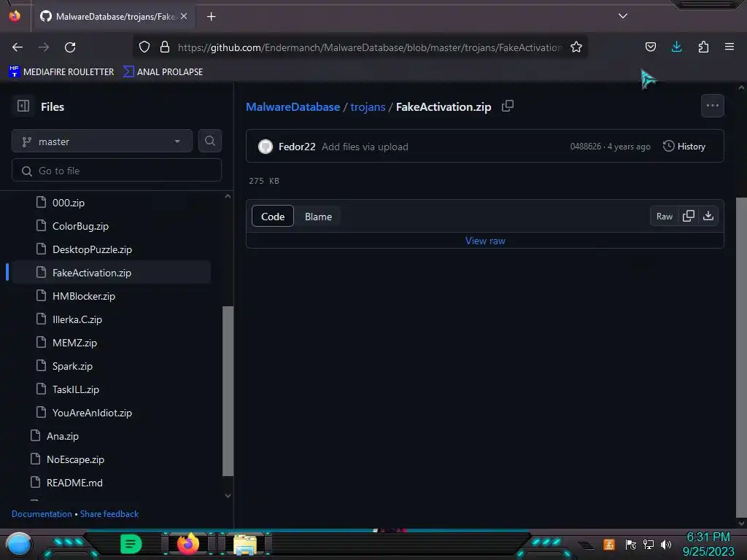Open the taskbar clock showing 6:31 PM
Image resolution: width=747 pixels, height=560 pixels.
pyautogui.click(x=708, y=544)
